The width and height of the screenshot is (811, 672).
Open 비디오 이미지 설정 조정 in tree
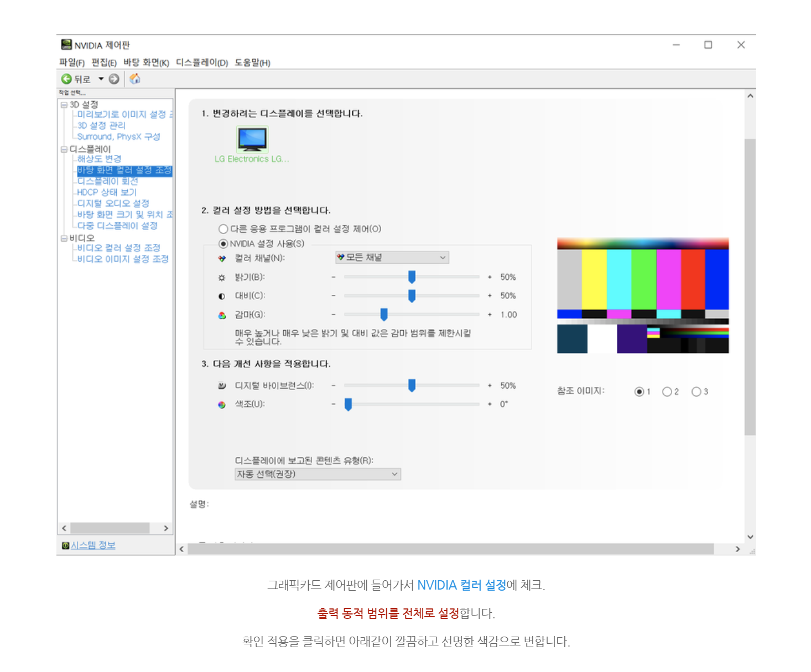[123, 259]
